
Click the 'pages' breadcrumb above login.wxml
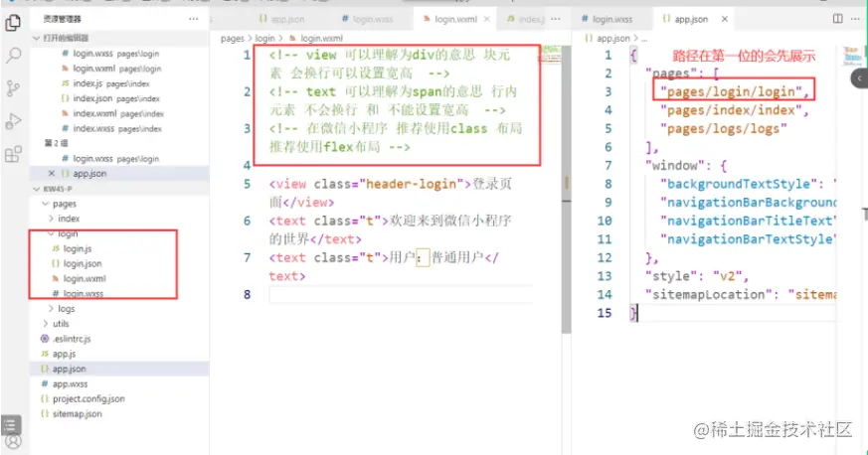click(x=232, y=38)
